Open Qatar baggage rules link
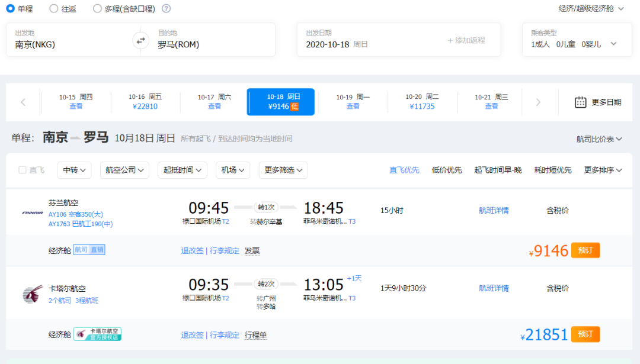This screenshot has width=640, height=364. click(224, 335)
